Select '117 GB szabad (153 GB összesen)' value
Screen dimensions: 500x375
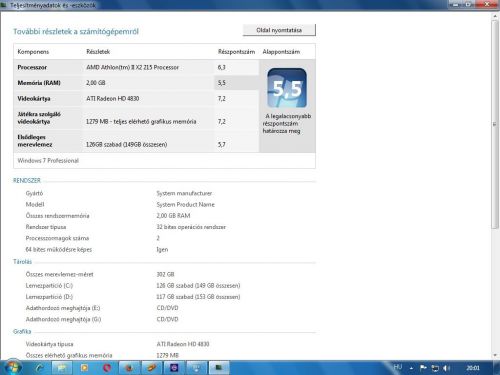pos(198,297)
